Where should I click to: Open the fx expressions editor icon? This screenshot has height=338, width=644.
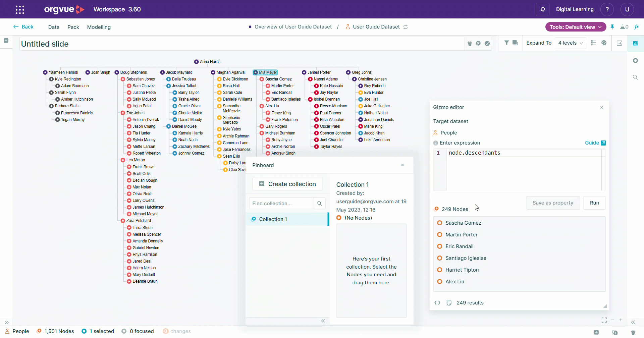coord(636,27)
